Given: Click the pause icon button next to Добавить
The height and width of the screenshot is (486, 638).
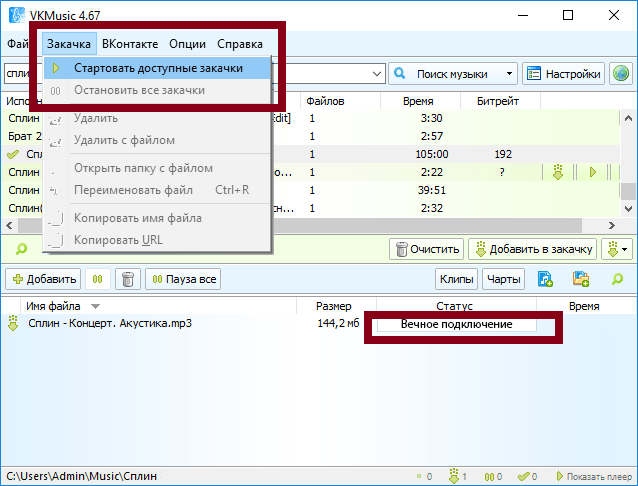Looking at the screenshot, I should tap(98, 279).
